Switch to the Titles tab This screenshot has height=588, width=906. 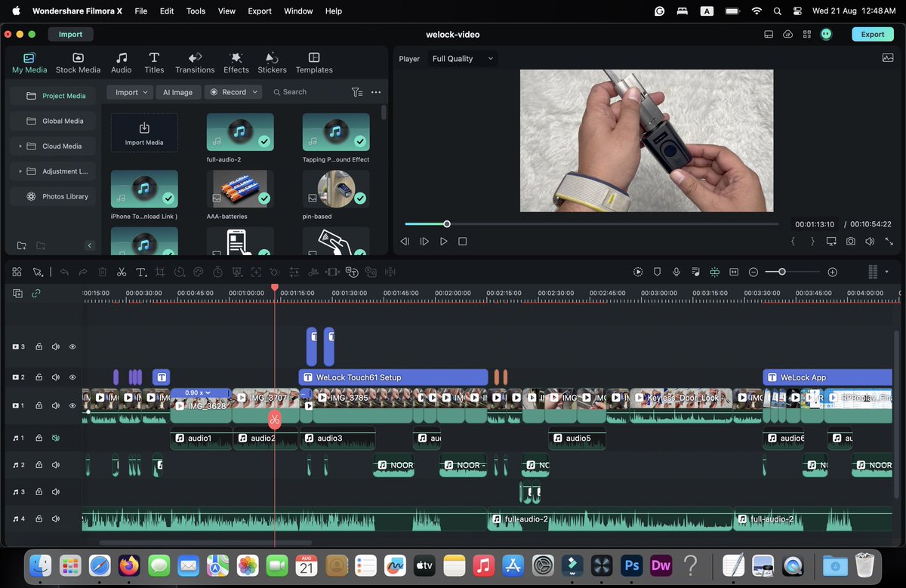[x=154, y=63]
